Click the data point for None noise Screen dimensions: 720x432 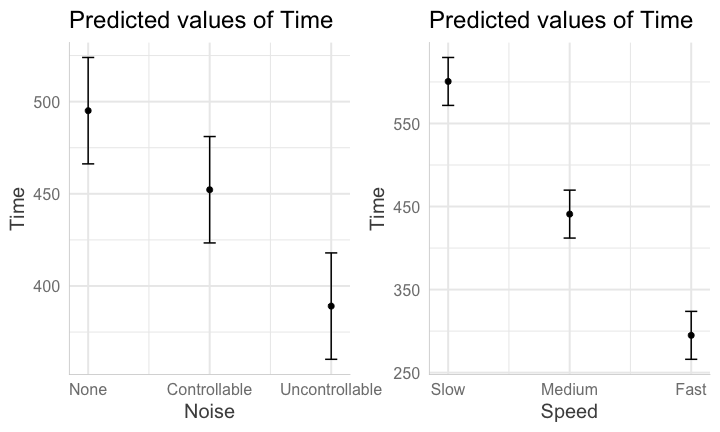tap(88, 111)
